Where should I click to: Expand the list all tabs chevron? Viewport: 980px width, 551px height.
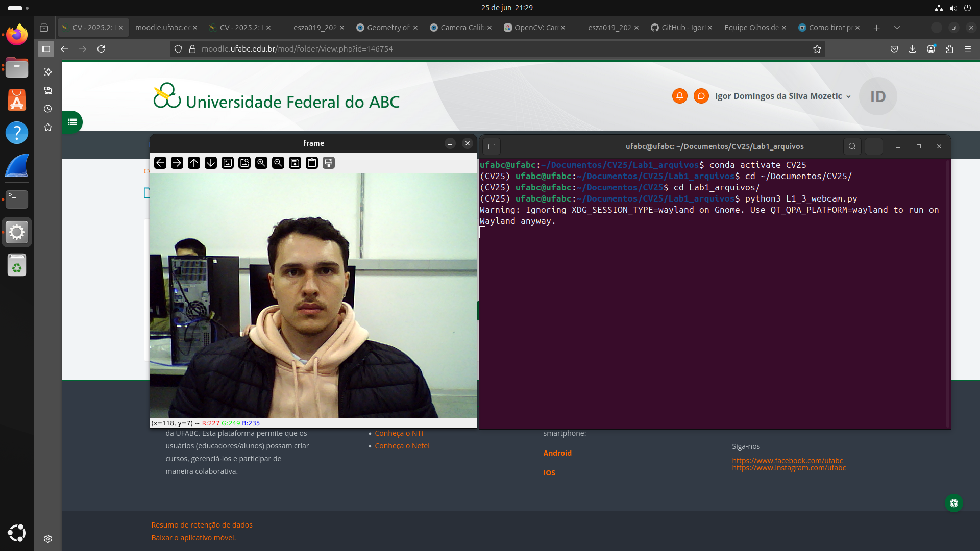click(897, 28)
